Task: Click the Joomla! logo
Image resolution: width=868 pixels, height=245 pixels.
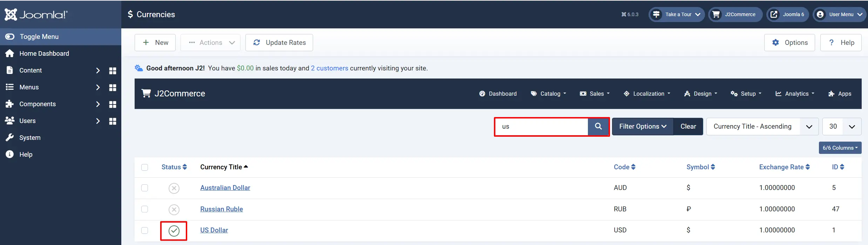Action: [36, 14]
